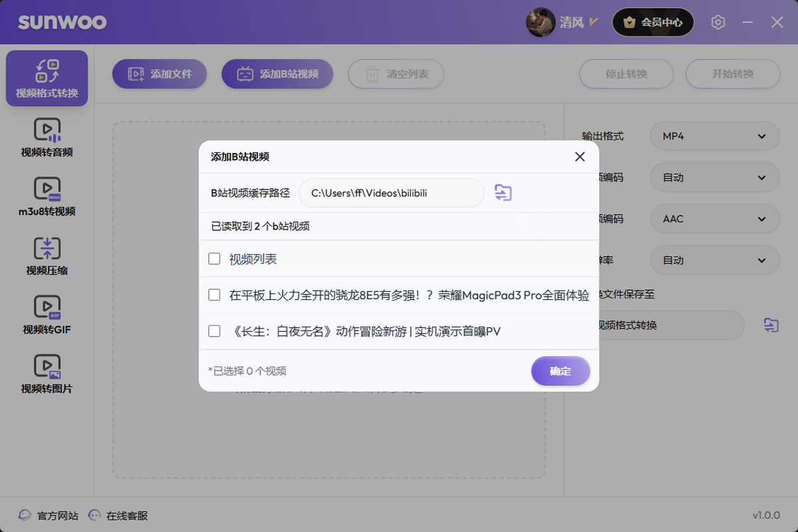The image size is (798, 532).
Task: Check the 《长生：白夜无名》 video entry
Action: pos(214,331)
